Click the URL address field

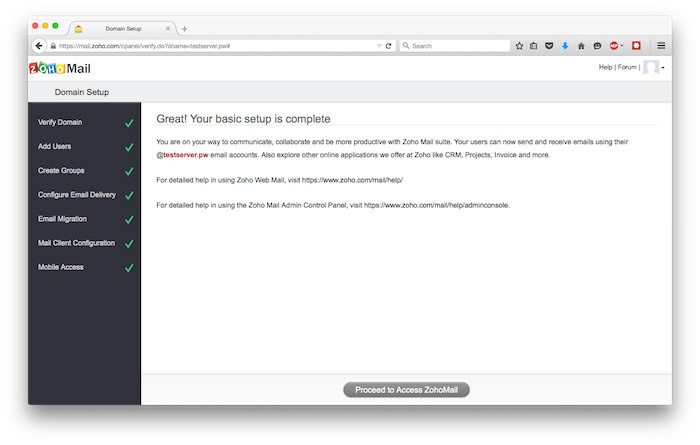217,46
